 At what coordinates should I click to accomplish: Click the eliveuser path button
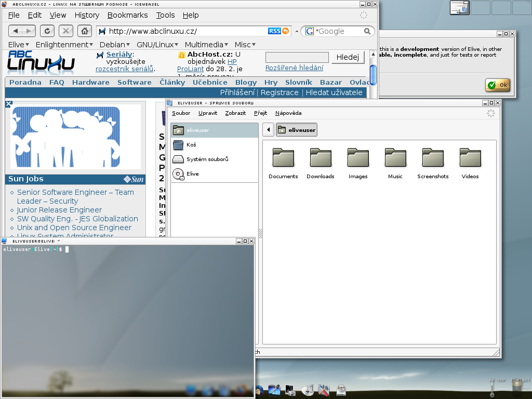click(x=297, y=130)
